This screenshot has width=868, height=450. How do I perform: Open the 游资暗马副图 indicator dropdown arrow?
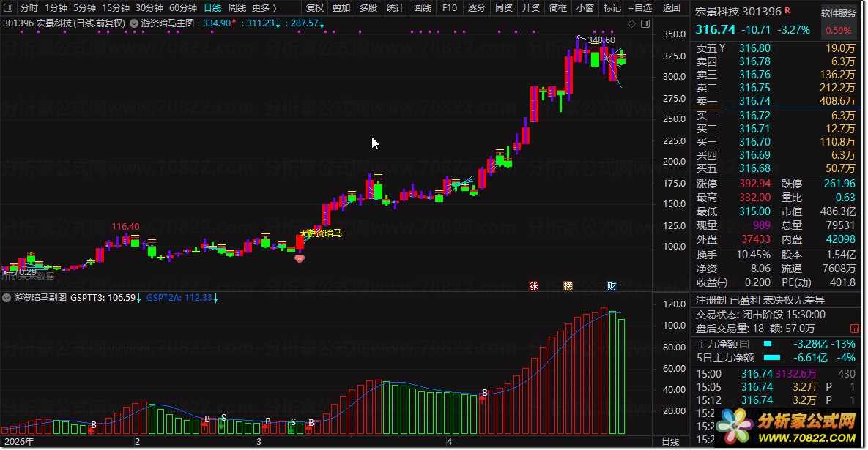pos(7,298)
